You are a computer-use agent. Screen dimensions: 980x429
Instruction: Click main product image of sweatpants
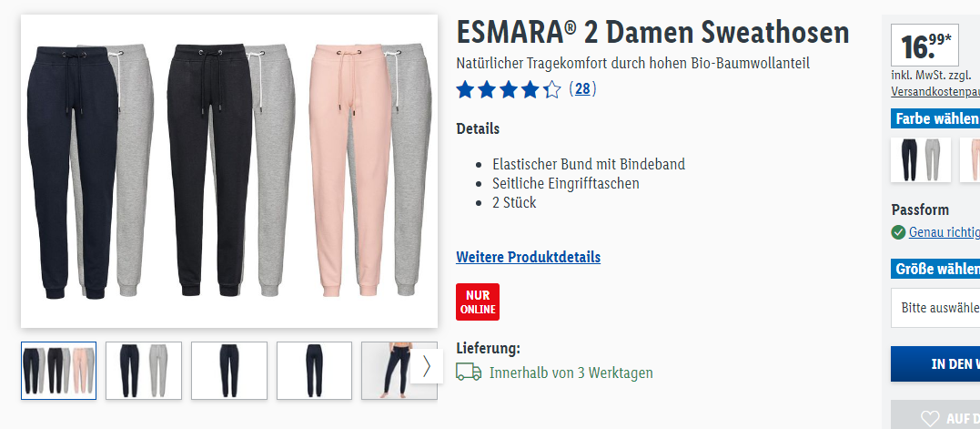pyautogui.click(x=229, y=170)
